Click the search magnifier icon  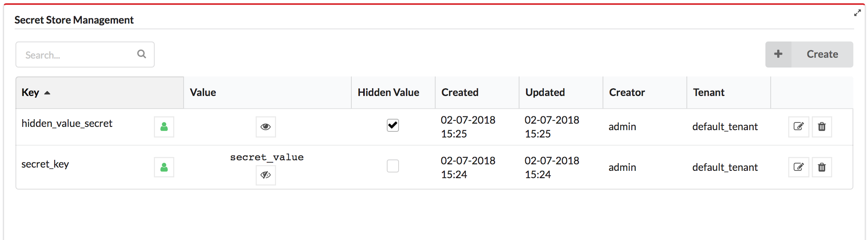(x=141, y=54)
